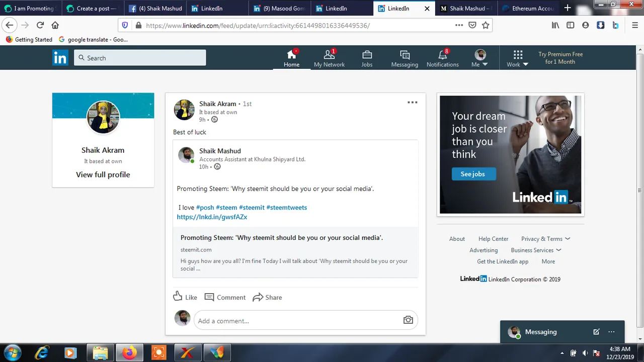Open the Help Center footer link
This screenshot has width=644, height=362.
point(493,239)
